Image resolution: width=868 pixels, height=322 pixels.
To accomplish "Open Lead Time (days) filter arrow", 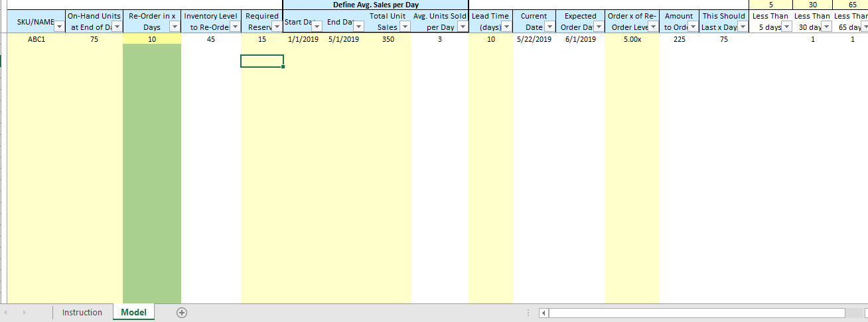I will tap(507, 27).
